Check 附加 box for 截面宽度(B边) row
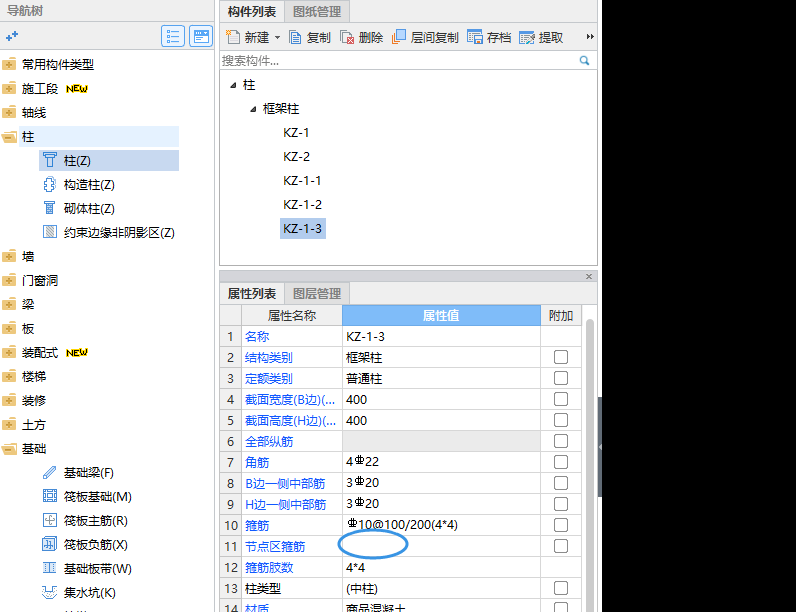The height and width of the screenshot is (612, 796). (561, 399)
